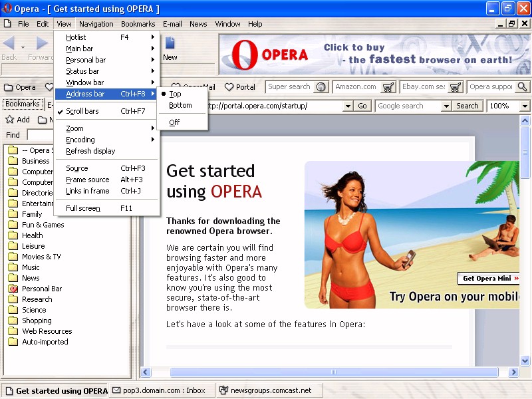The height and width of the screenshot is (399, 532).
Task: Click the Opera buy banner ad
Action: click(x=374, y=55)
